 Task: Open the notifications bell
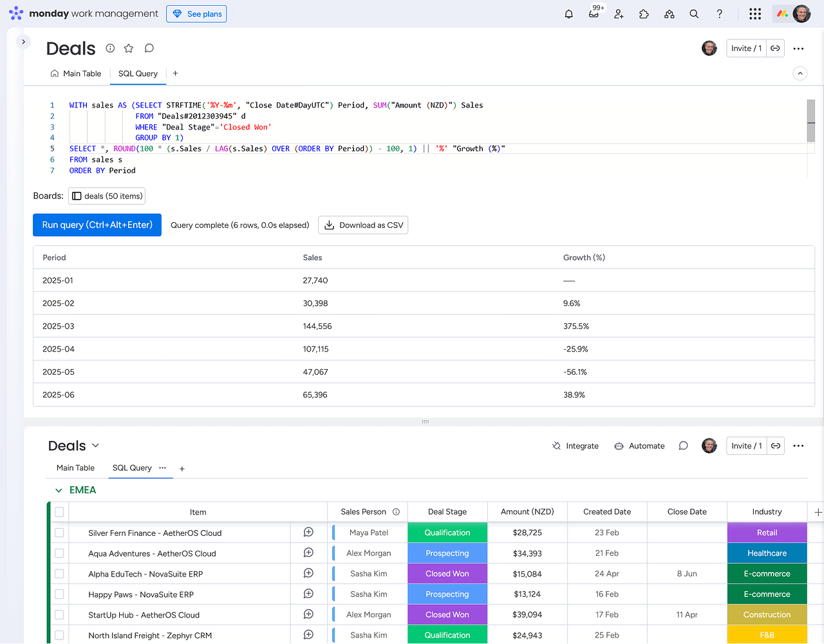click(x=568, y=14)
